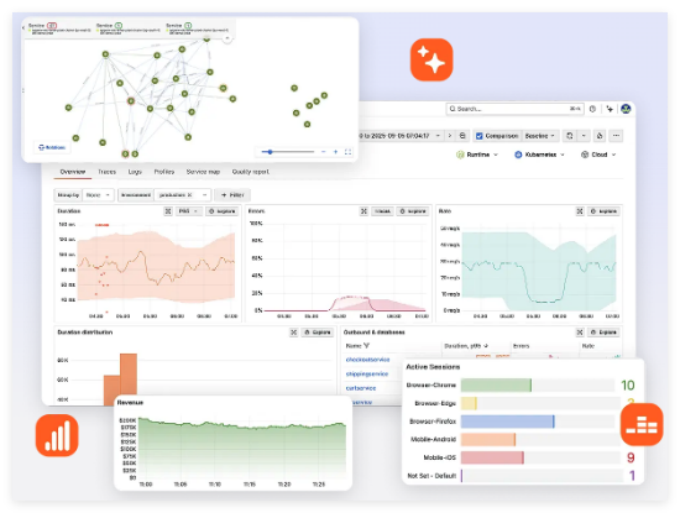Open the shippingservice link
The width and height of the screenshot is (681, 514).
pyautogui.click(x=367, y=374)
